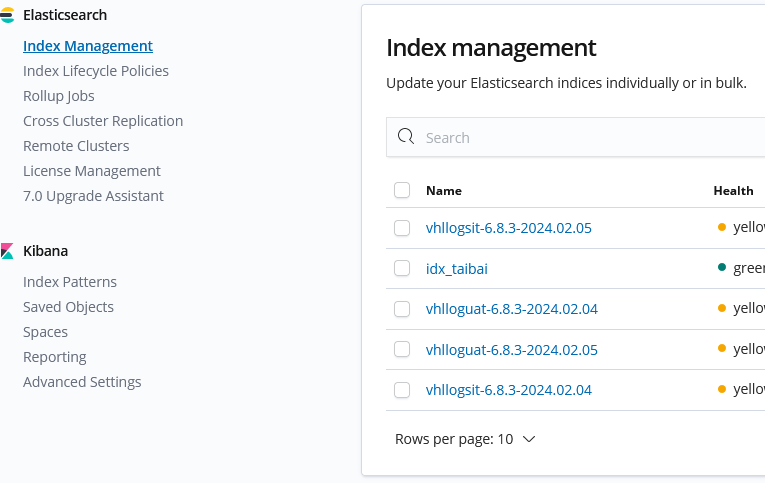This screenshot has height=483, width=765.
Task: Click the Elasticsearch logo icon
Action: 7,15
